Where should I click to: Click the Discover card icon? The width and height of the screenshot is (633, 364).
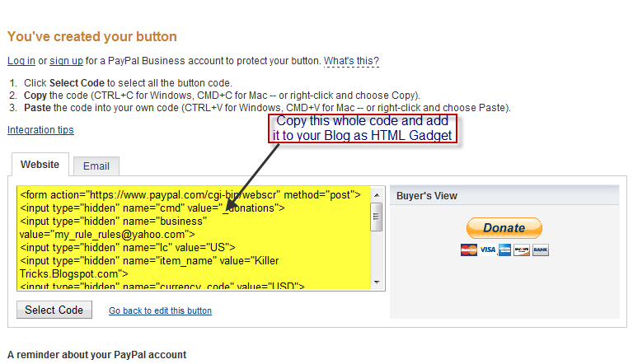(x=522, y=250)
